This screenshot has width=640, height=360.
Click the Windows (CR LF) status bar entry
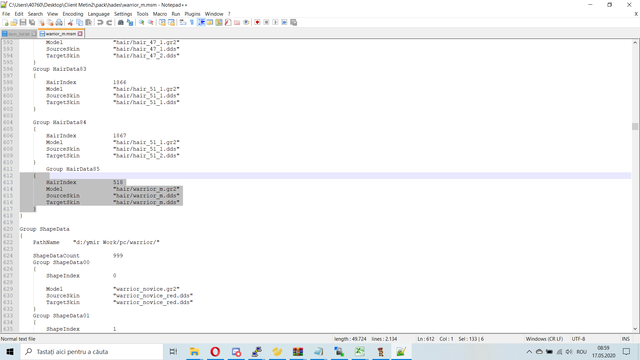(544, 339)
